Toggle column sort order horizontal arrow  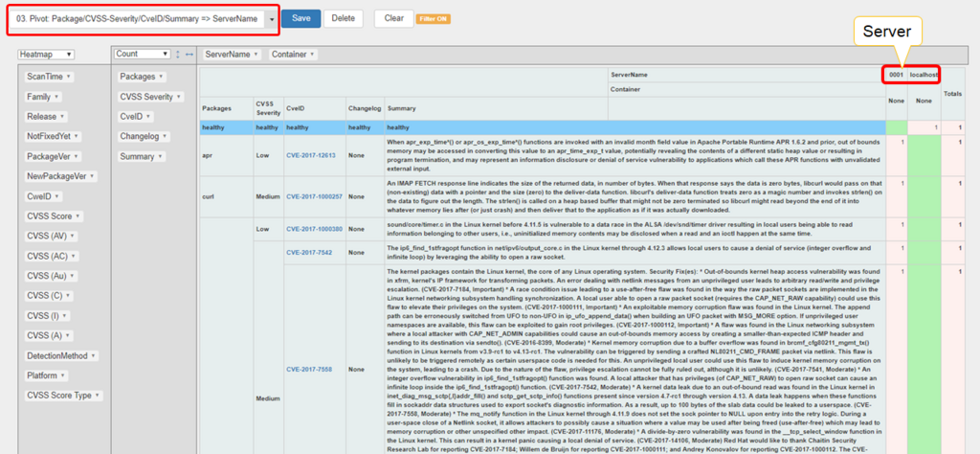[189, 55]
